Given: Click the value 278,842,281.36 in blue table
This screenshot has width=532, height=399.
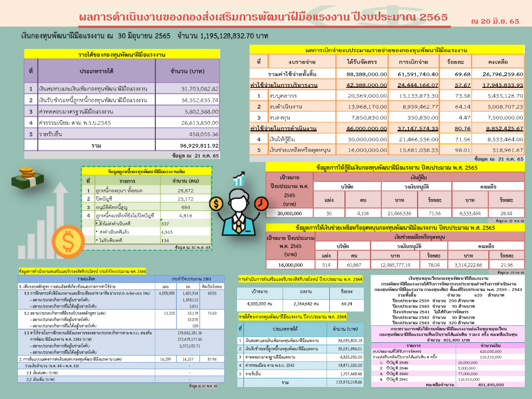Looking at the screenshot, I should pos(190,333).
